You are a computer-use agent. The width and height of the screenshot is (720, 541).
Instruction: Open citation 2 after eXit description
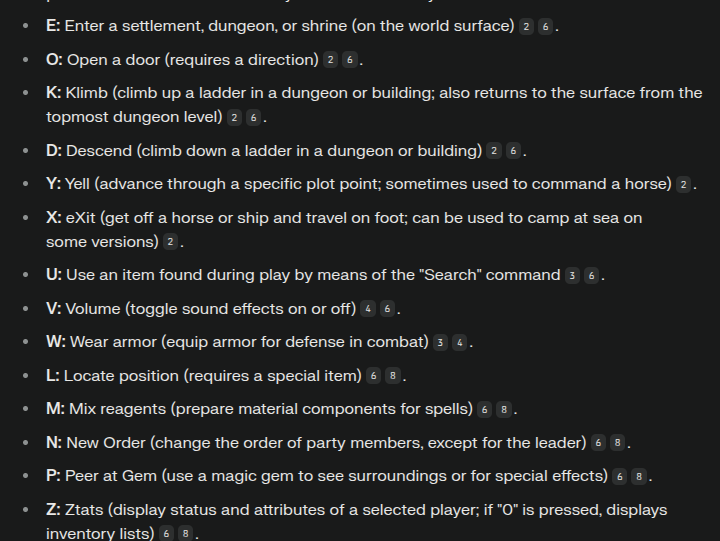pyautogui.click(x=170, y=242)
